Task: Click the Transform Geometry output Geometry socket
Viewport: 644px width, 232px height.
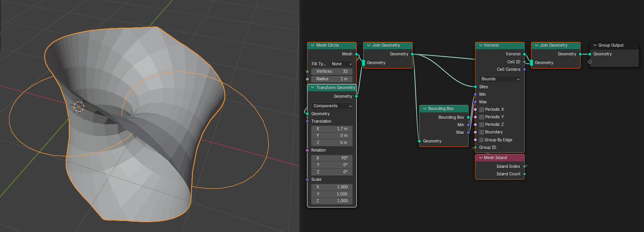Action: pos(356,97)
